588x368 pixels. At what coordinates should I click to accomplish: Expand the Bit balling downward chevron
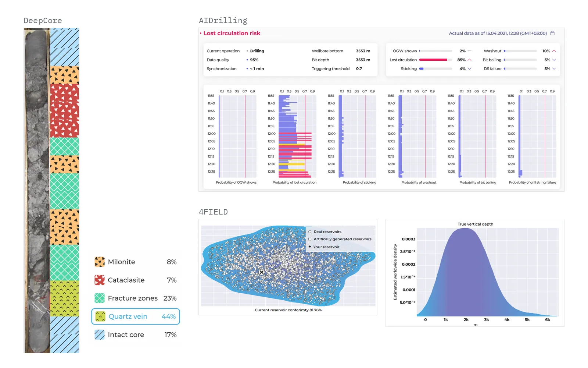(554, 60)
